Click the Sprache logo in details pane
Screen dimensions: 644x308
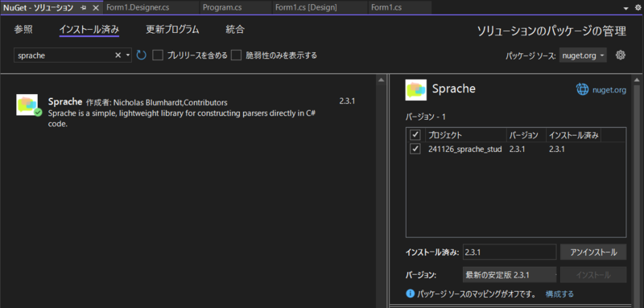(415, 90)
